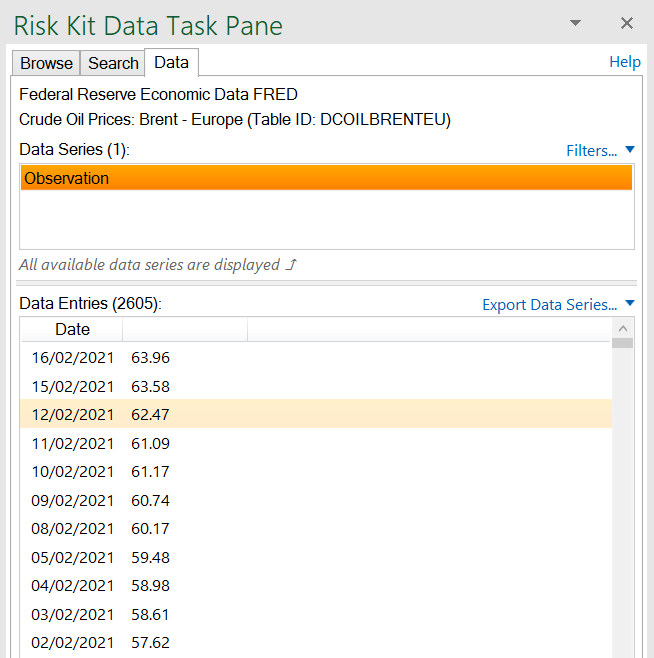The width and height of the screenshot is (654, 658).
Task: Click the 'Federal Reserve Economic Data FRED' heading
Action: (x=158, y=94)
